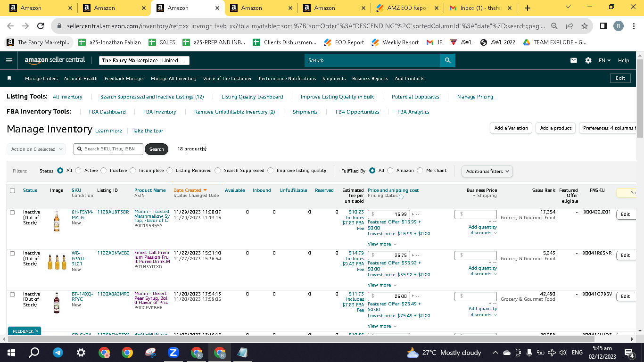Open The Fancy Marketplace account switcher

coord(144,60)
